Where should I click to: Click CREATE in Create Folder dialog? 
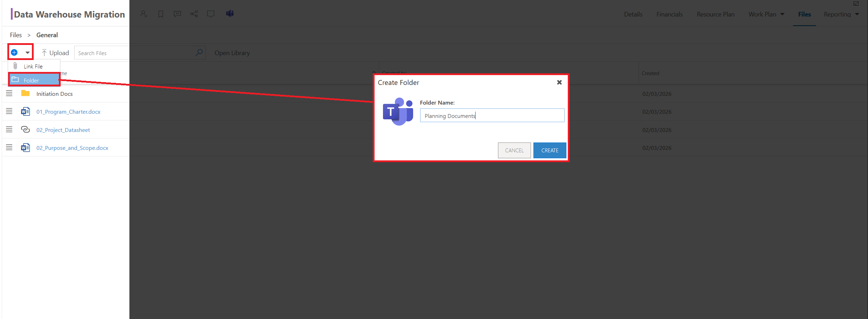550,150
